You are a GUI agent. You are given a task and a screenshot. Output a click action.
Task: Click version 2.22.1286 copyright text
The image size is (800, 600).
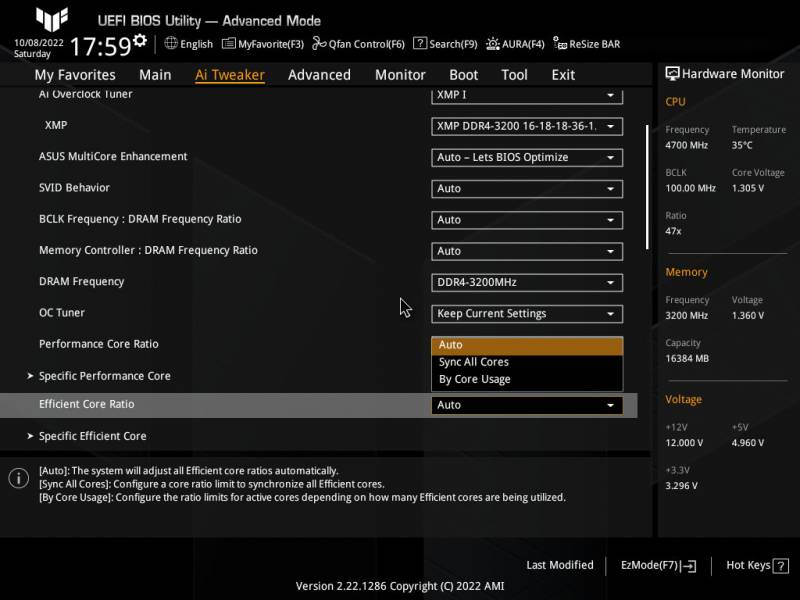(x=400, y=586)
